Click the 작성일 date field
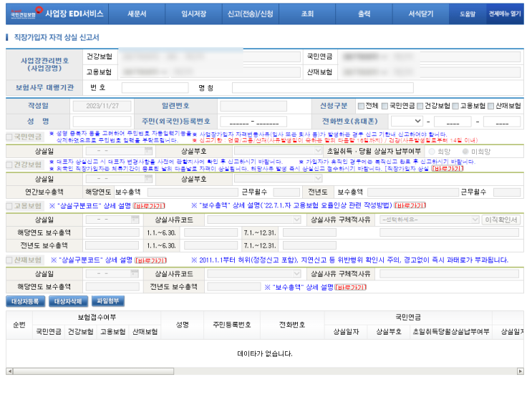This screenshot has width=532, height=407. (102, 106)
